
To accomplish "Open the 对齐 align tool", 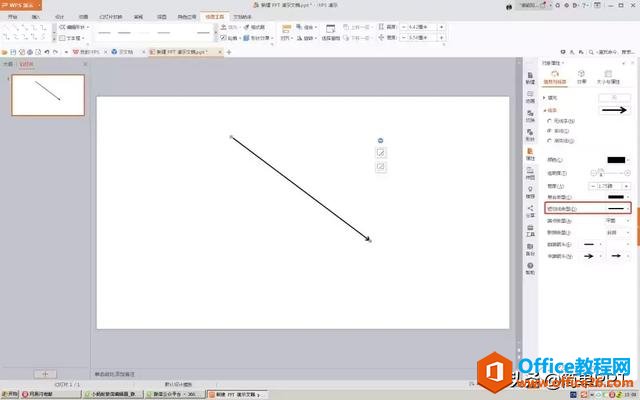I will point(287,33).
